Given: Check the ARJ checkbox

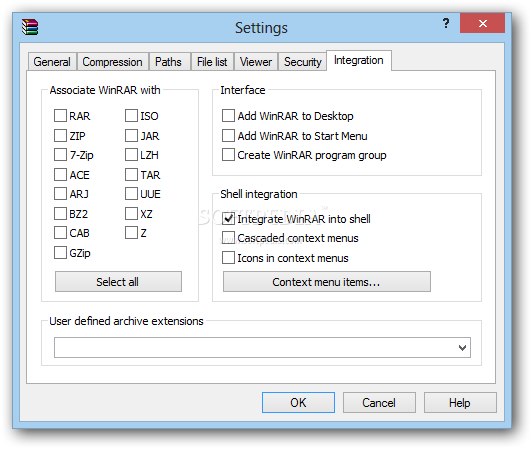Looking at the screenshot, I should coord(60,193).
